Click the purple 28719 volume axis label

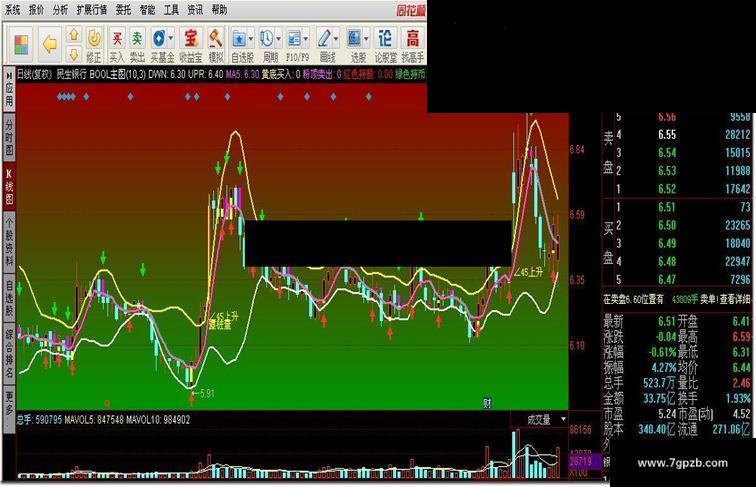point(582,462)
